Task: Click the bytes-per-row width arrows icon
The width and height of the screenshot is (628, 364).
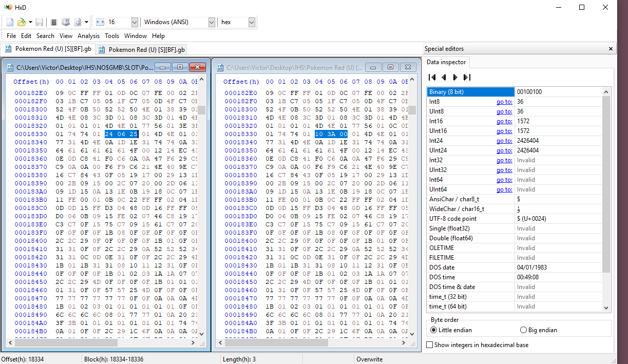Action: (x=100, y=22)
